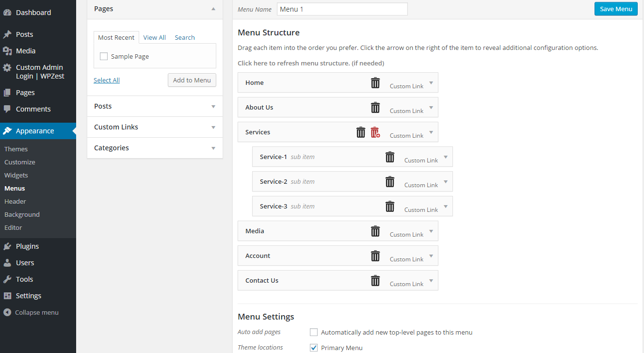Screen dimensions: 644x353
Task: Click the red trash icon on Services
Action: click(x=375, y=132)
